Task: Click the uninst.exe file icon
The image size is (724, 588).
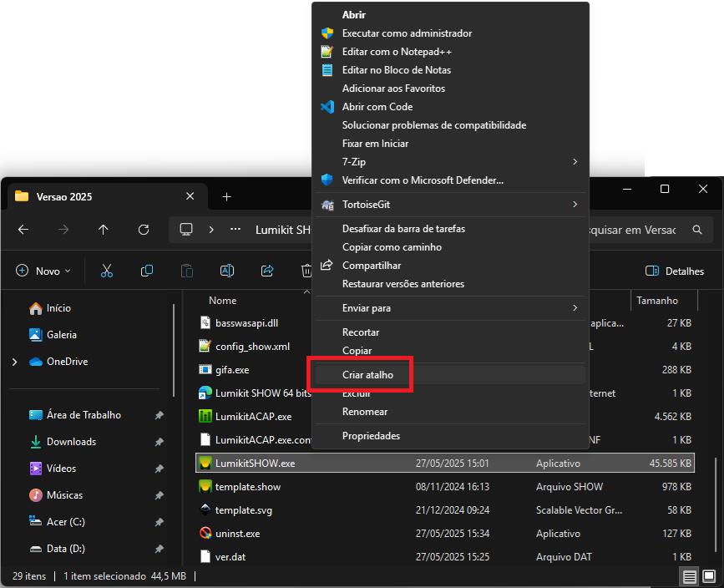Action: click(x=205, y=534)
